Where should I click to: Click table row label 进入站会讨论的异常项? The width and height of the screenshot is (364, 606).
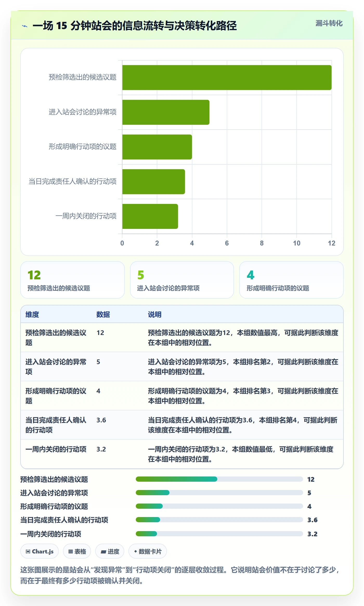(56, 367)
